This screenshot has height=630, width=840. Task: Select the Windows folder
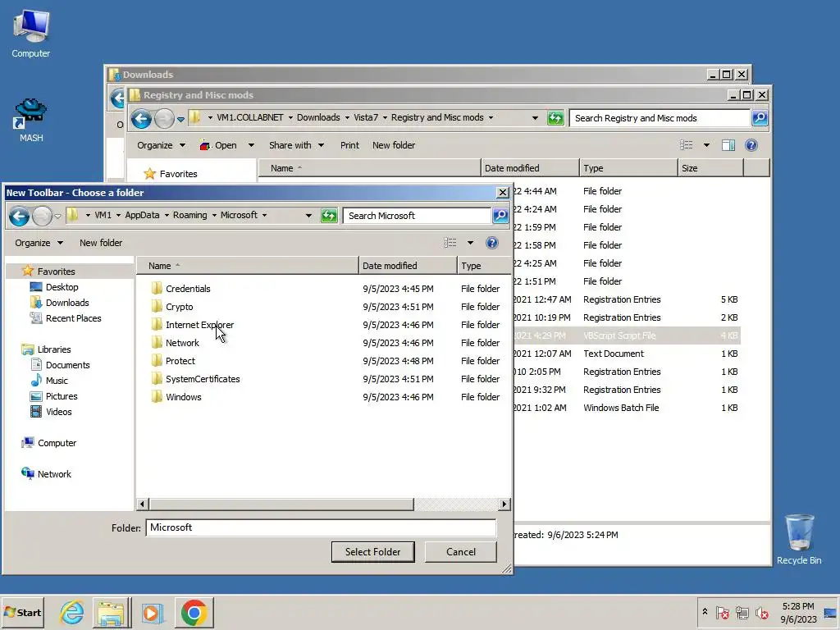point(183,397)
